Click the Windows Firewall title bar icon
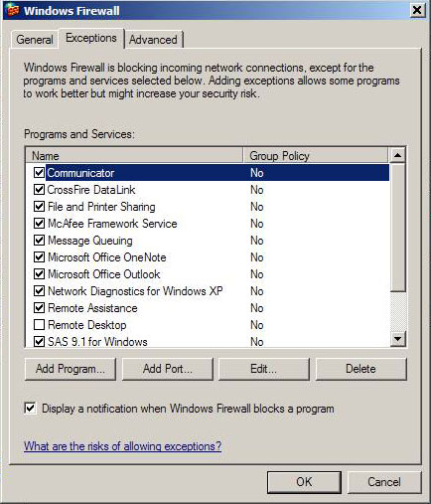The image size is (431, 504). pyautogui.click(x=13, y=10)
